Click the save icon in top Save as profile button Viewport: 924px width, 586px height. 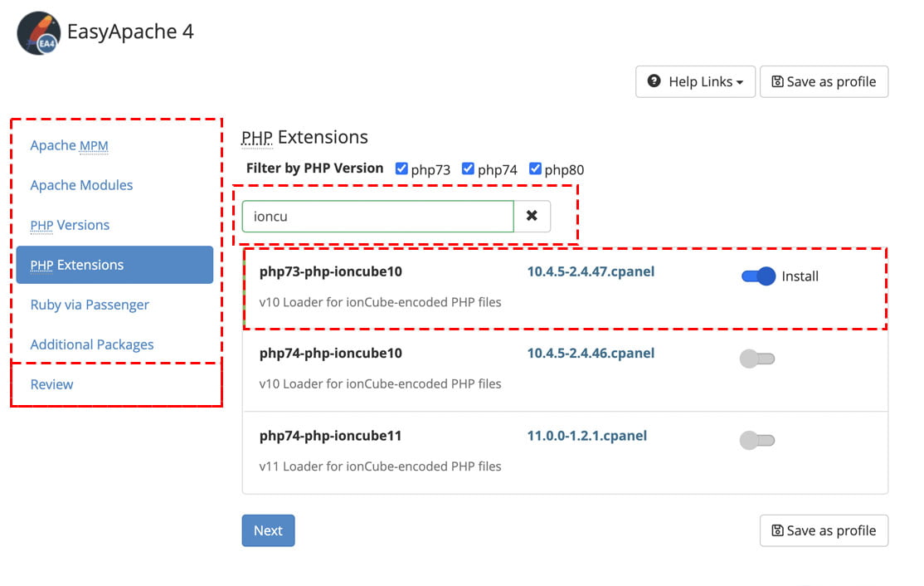coord(776,81)
